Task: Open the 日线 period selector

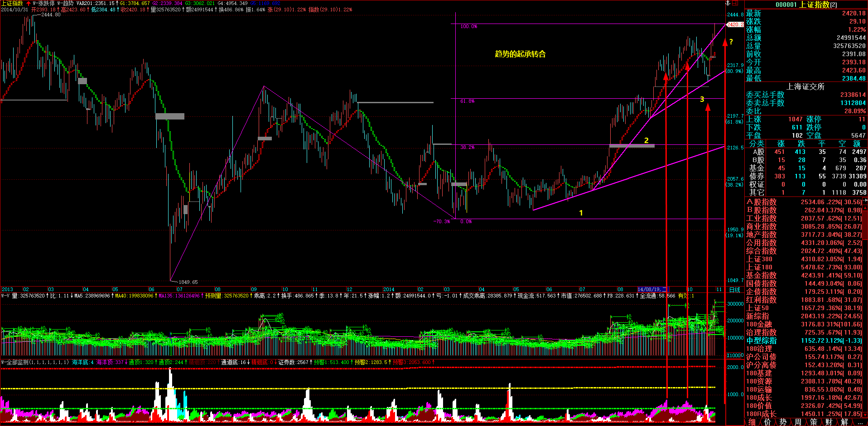Action: (734, 290)
